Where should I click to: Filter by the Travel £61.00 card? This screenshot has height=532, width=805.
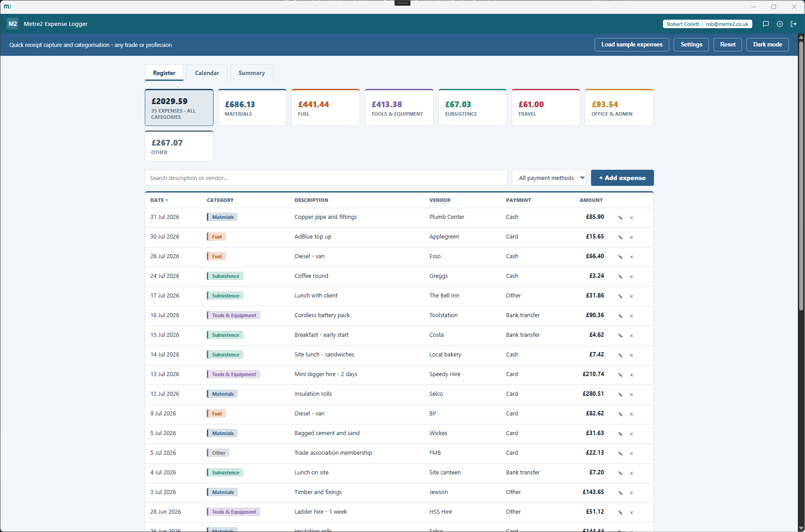pyautogui.click(x=546, y=108)
